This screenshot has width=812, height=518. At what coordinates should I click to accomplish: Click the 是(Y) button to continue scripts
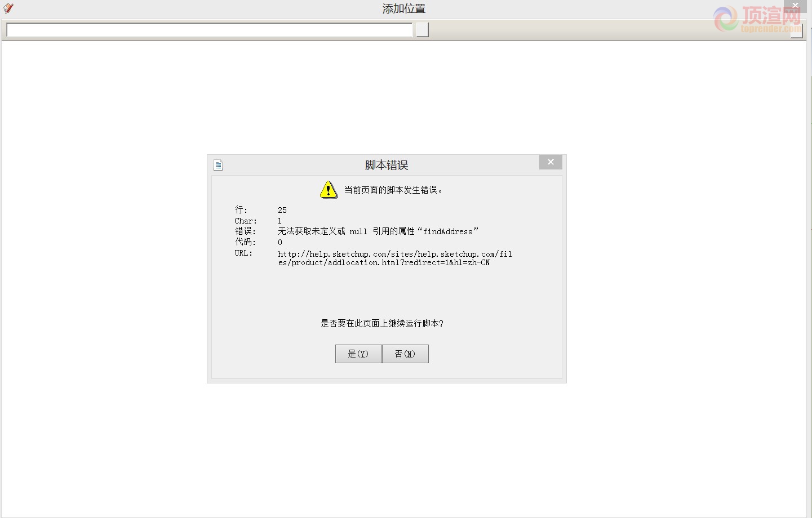tap(358, 354)
